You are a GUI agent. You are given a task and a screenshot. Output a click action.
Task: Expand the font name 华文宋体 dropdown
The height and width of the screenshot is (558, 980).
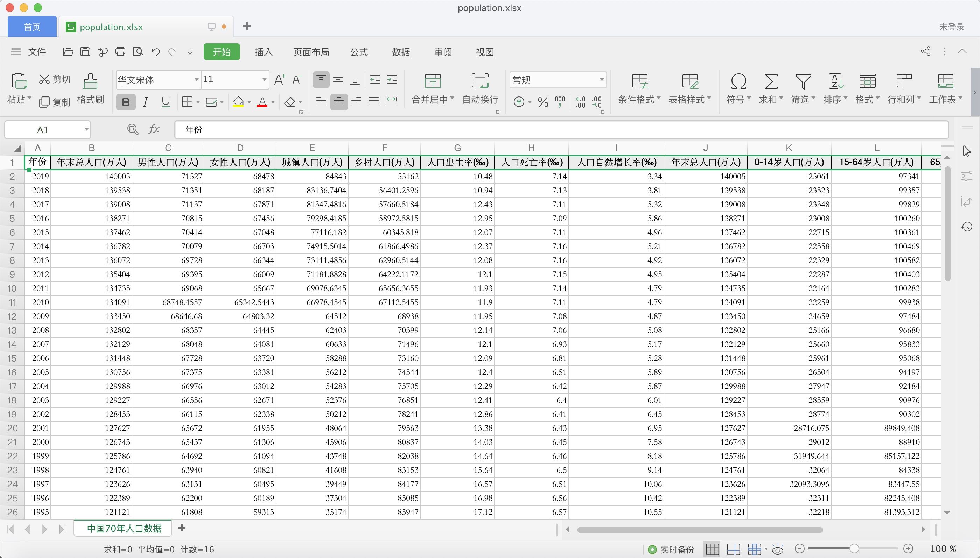(196, 80)
